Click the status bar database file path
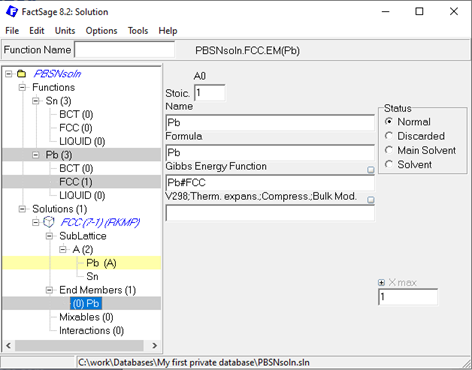 pyautogui.click(x=194, y=362)
